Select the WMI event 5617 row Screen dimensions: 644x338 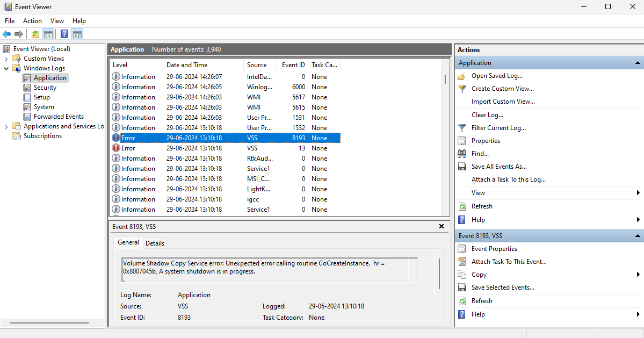pyautogui.click(x=226, y=97)
